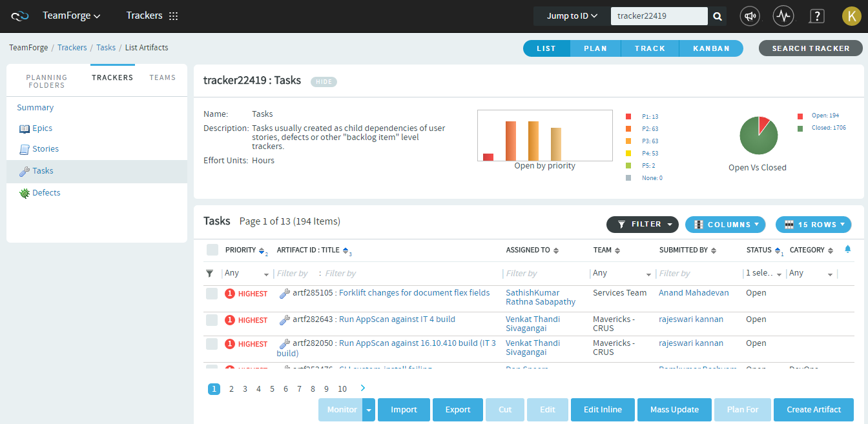Sort by Assigned To column arrows
Viewport: 868px width, 424px height.
(556, 250)
